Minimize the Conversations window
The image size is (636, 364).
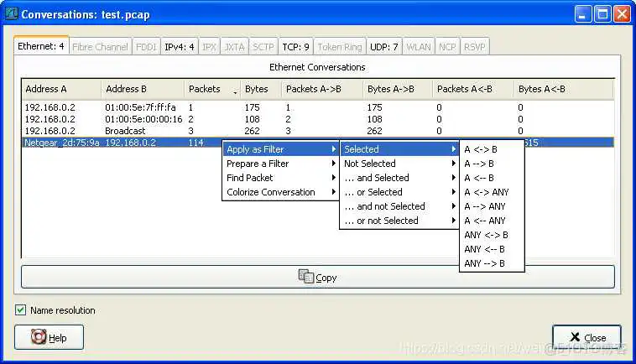coord(583,14)
